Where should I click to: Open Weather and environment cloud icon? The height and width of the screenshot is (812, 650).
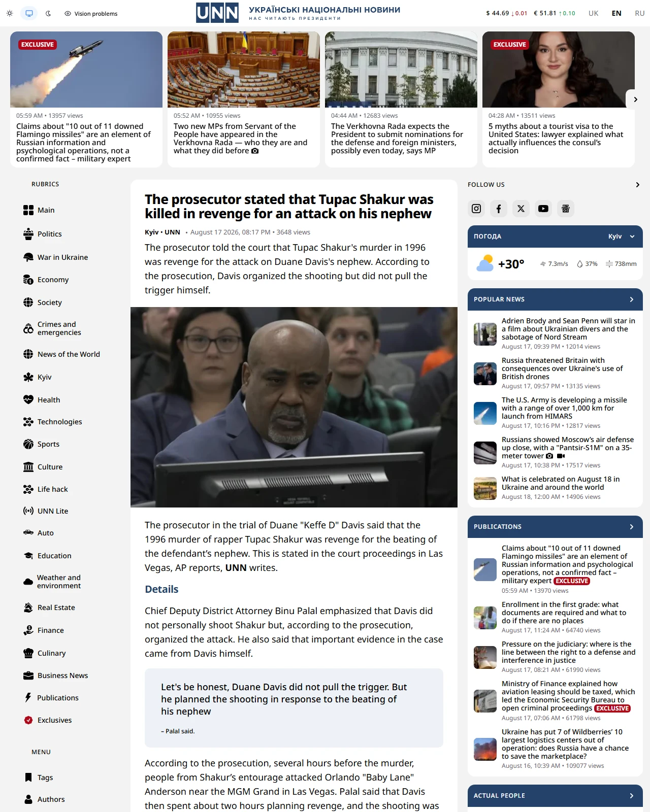[28, 582]
